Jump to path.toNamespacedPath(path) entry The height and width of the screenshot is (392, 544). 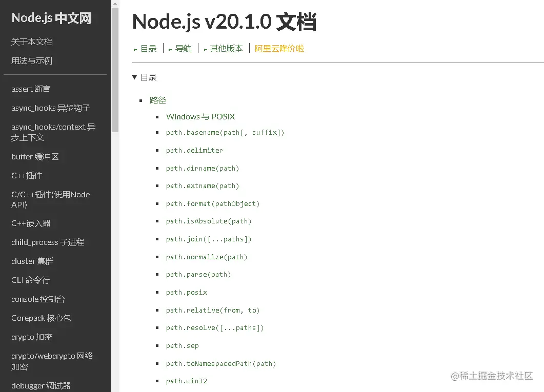220,363
